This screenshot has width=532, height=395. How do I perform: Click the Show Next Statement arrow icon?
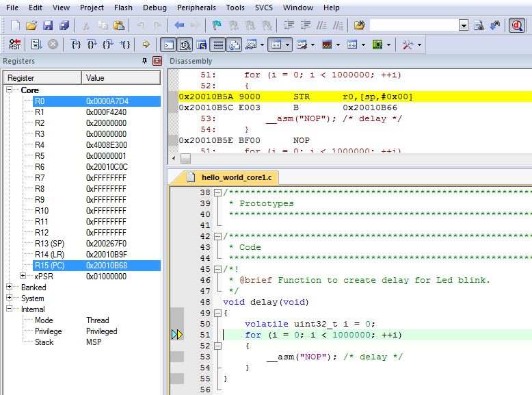(146, 44)
